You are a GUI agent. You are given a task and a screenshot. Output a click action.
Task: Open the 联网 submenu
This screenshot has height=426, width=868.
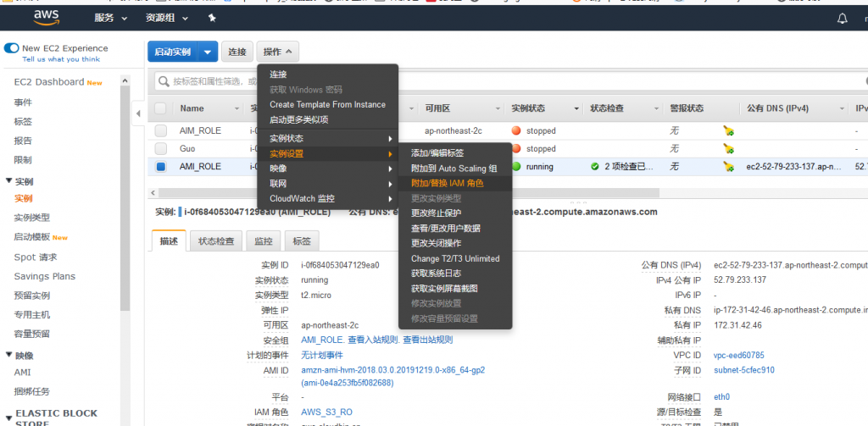327,184
